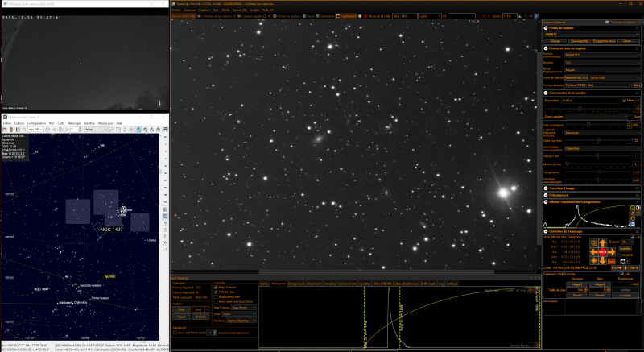
Task: Click the green histogram icon in SharpCap toolbar
Action: click(521, 16)
